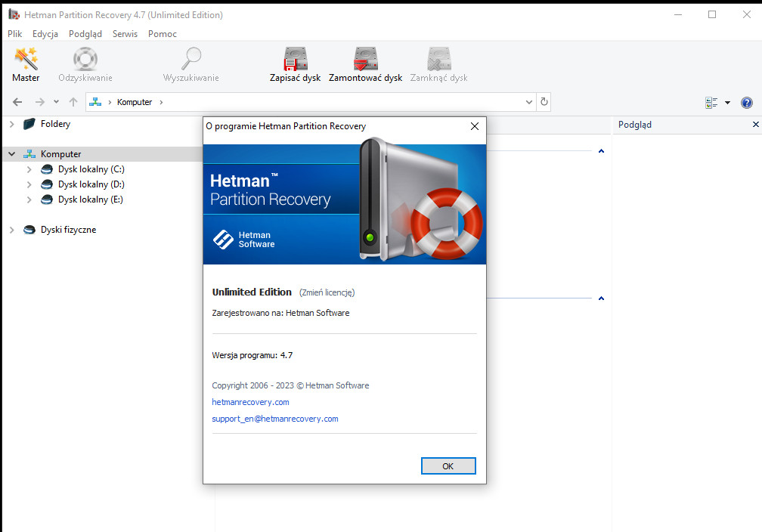Expand Dyski fizyczne tree node
The height and width of the screenshot is (532, 762).
[x=11, y=230]
